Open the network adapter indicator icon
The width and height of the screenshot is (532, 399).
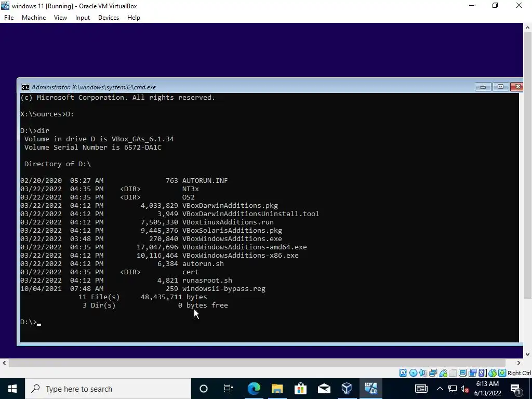pyautogui.click(x=433, y=373)
